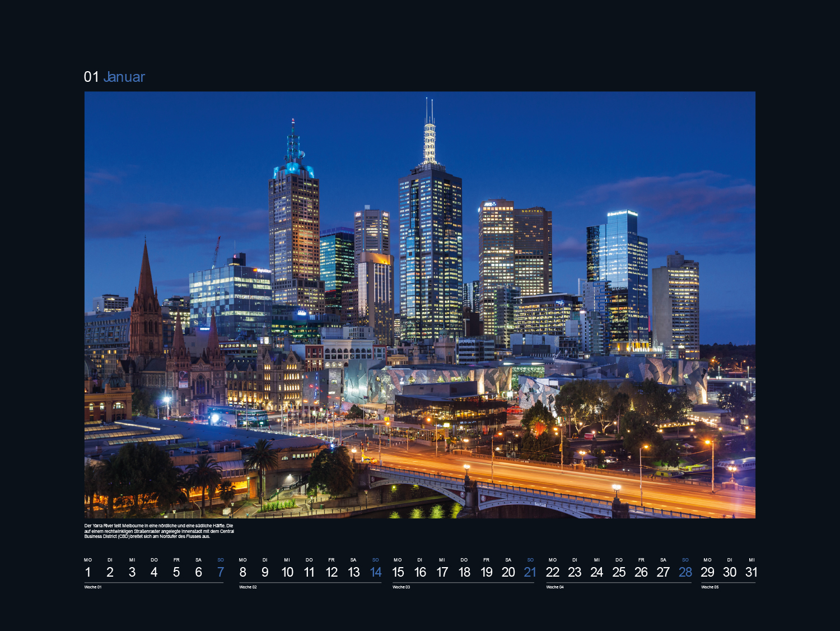Select date 1 in the calendar
The width and height of the screenshot is (840, 631).
point(88,572)
